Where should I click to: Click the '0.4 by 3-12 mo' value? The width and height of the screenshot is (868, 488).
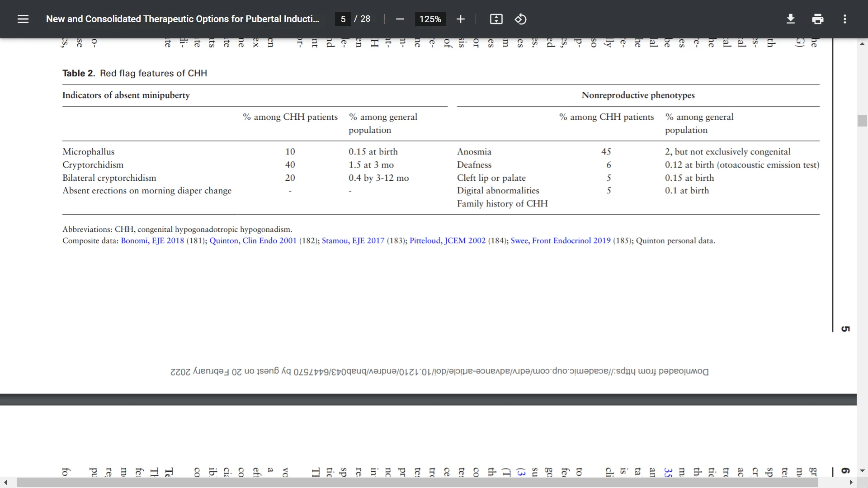pyautogui.click(x=379, y=178)
